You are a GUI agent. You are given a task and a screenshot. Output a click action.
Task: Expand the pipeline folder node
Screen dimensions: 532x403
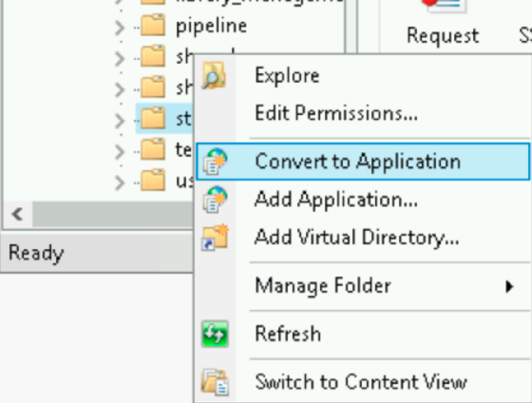[x=120, y=28]
